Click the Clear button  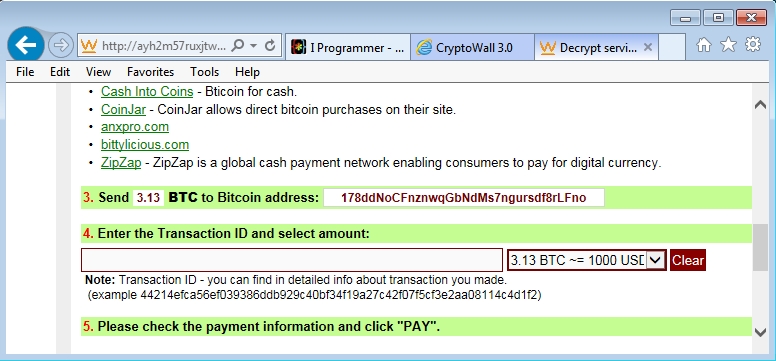[687, 260]
